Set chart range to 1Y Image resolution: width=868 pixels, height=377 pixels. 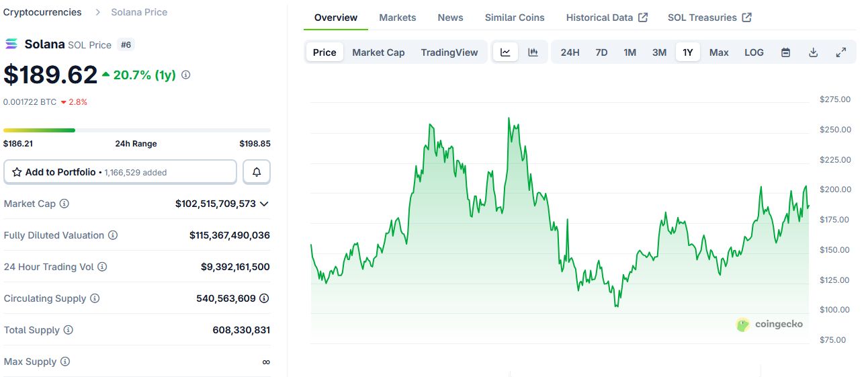click(x=688, y=52)
